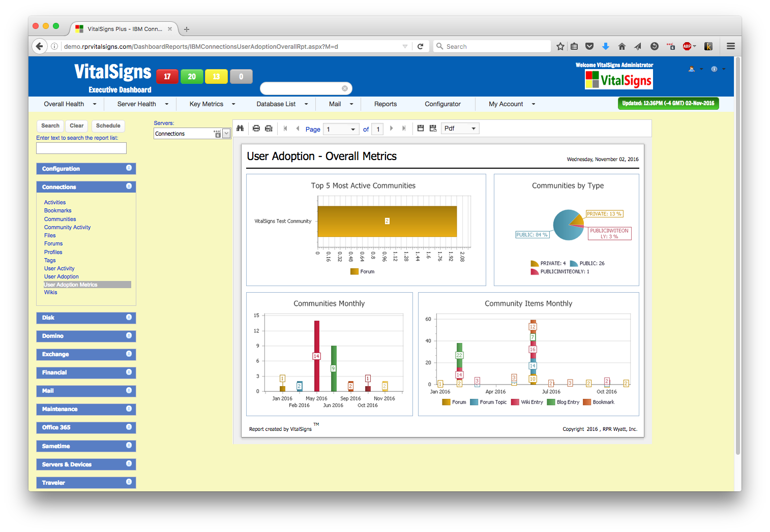Click the red 17 status badge

point(167,76)
